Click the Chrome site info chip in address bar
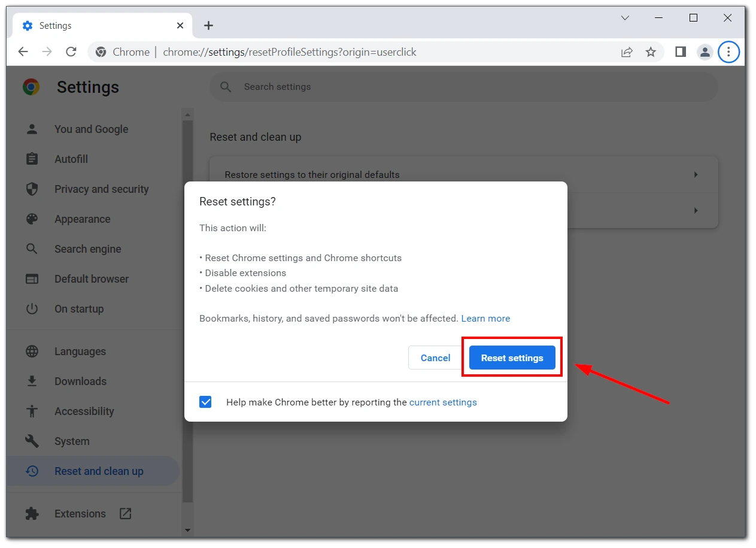Viewport: 756px width, 548px height. point(123,52)
